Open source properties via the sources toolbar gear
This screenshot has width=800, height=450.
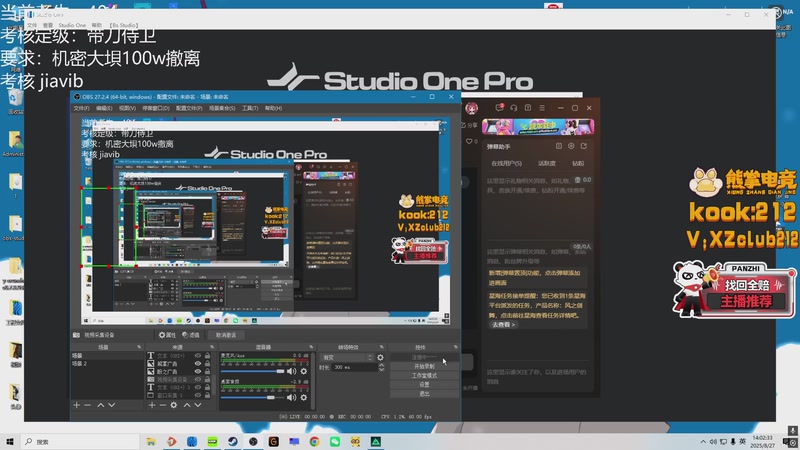coord(174,405)
